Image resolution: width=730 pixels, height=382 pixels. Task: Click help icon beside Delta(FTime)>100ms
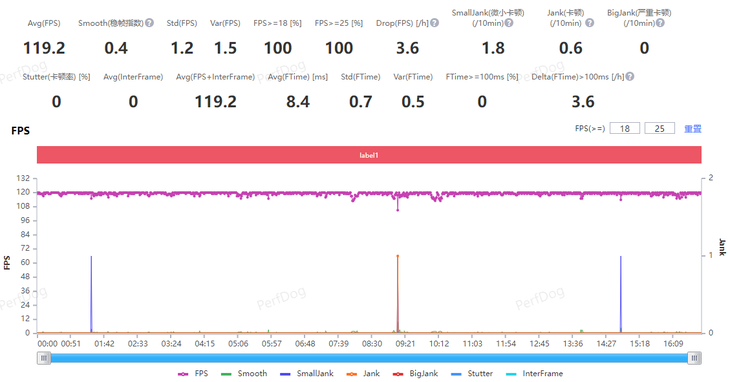click(x=629, y=77)
